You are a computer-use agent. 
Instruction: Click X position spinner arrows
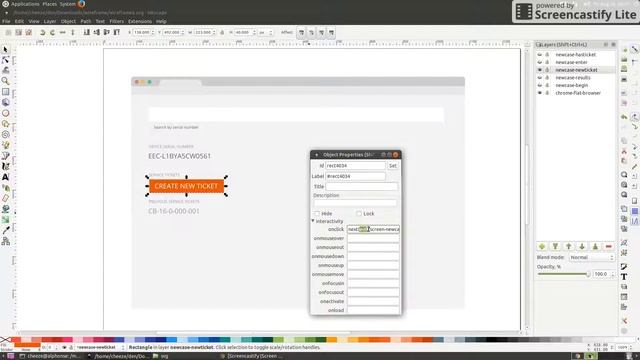click(x=153, y=32)
